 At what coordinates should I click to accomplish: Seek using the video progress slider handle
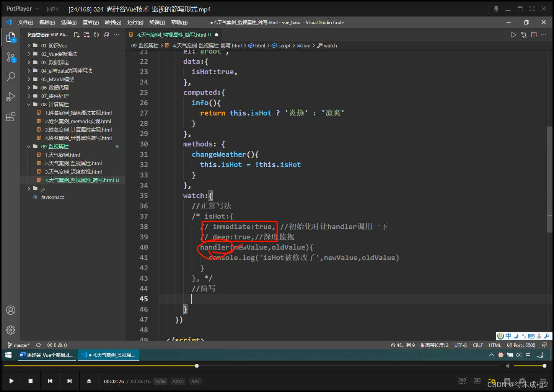[197, 366]
